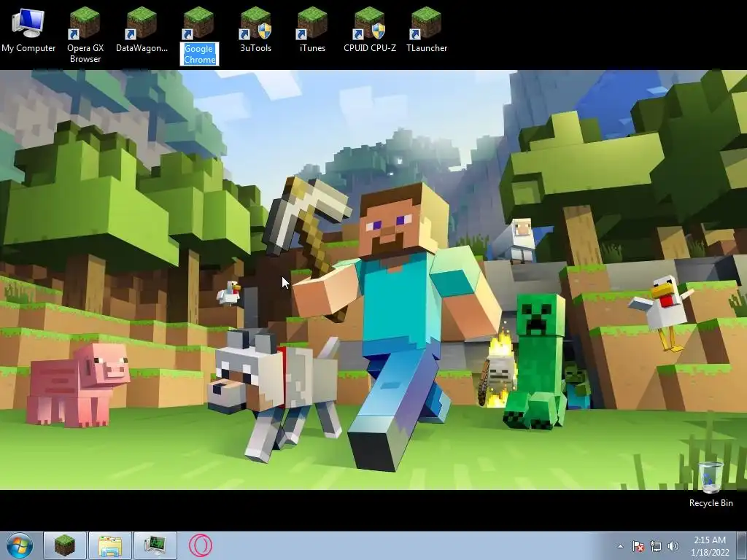Open the Windows Start menu orb
Screen dimensions: 747x560
[20, 545]
